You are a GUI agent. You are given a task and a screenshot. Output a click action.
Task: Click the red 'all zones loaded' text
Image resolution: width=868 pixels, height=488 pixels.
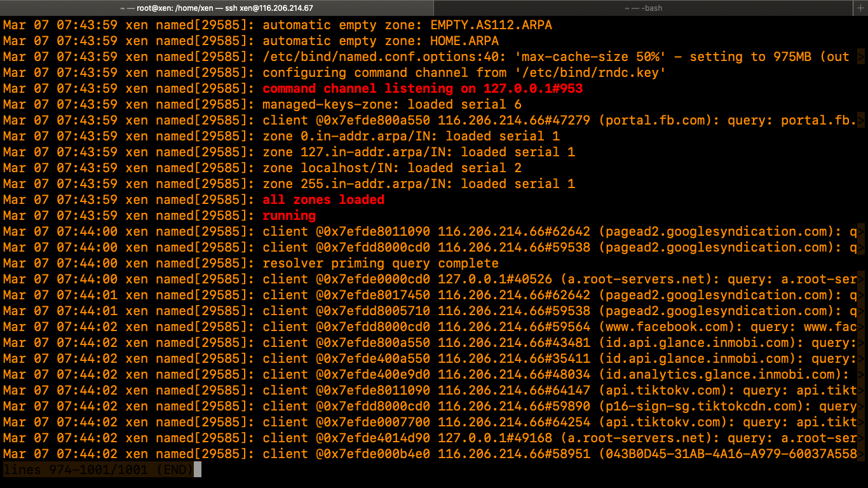pyautogui.click(x=323, y=200)
